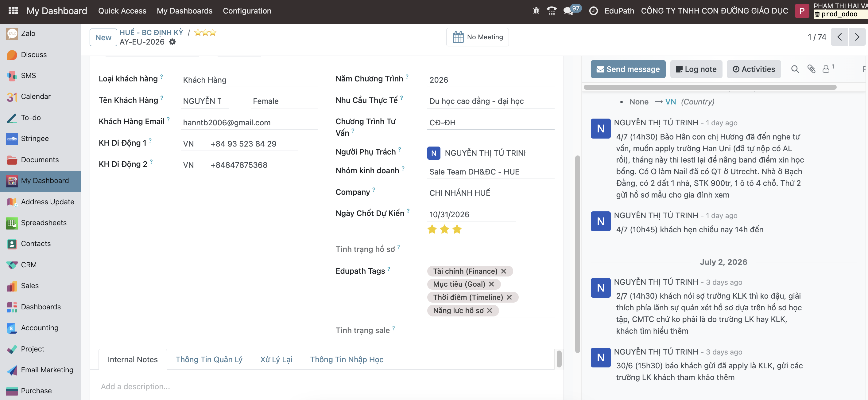Open the CRM app
868x400 pixels.
tap(41, 265)
